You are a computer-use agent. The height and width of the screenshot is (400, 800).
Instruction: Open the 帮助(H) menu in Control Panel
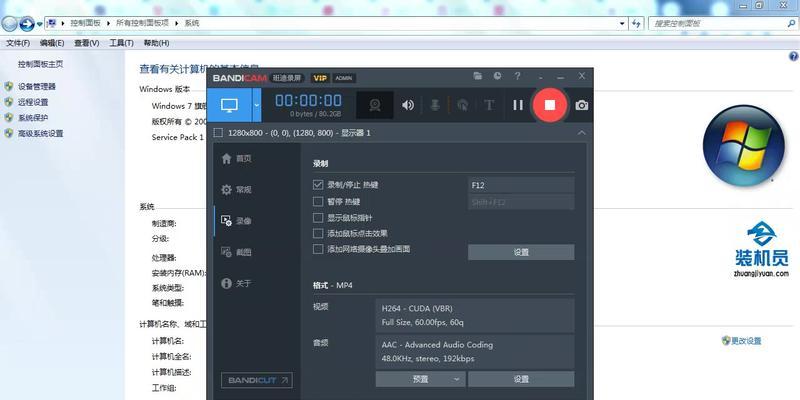[157, 43]
